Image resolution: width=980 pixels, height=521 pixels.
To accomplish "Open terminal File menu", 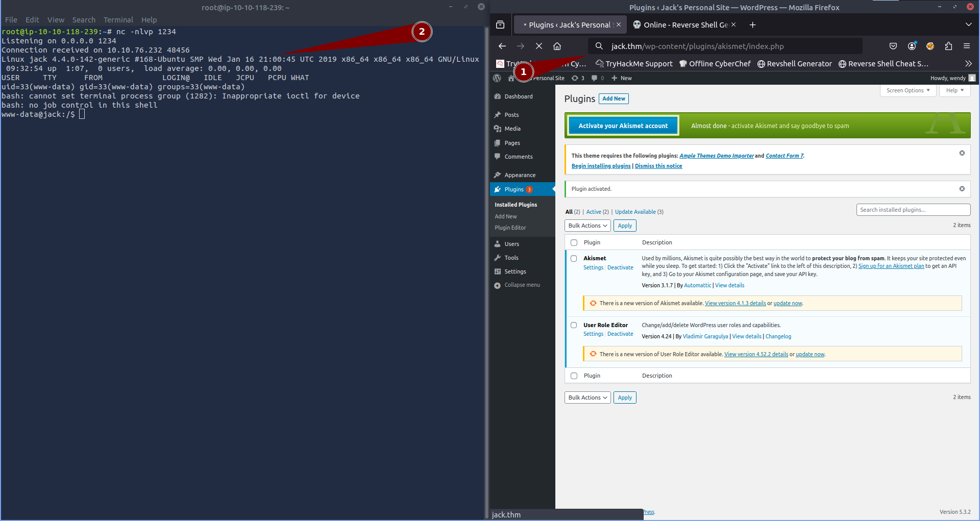I will point(11,20).
